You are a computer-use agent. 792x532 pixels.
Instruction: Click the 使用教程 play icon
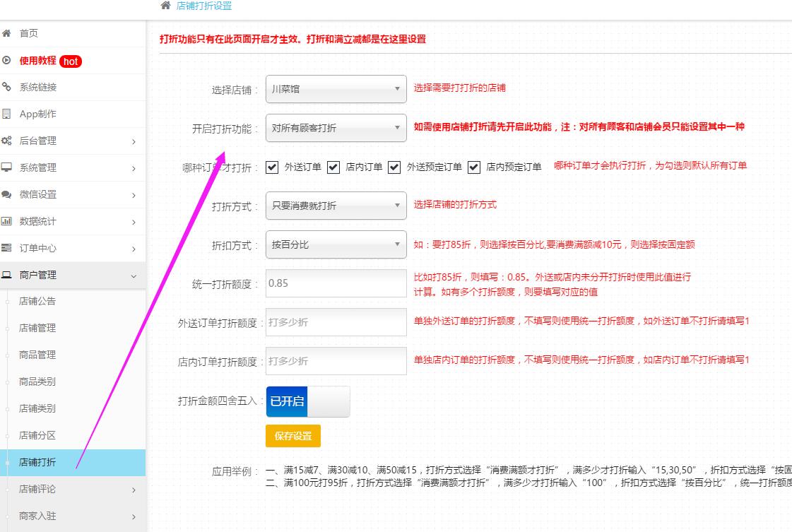[6, 60]
